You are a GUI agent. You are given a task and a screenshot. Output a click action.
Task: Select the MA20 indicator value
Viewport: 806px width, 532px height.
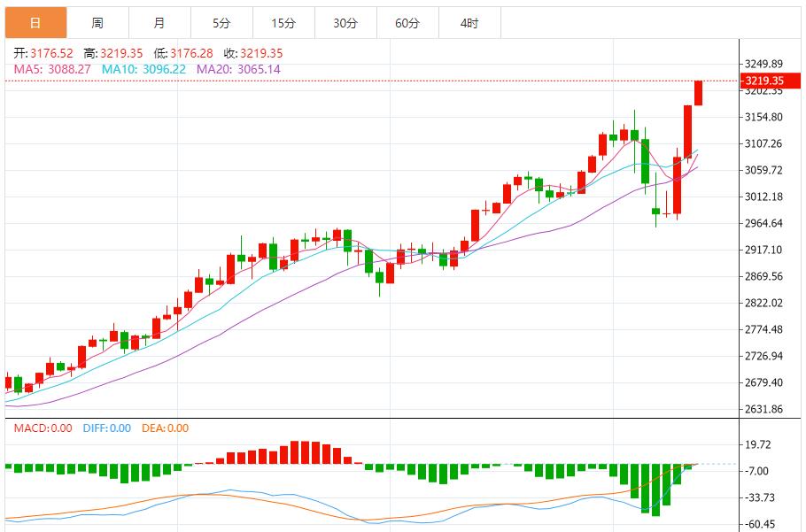[x=238, y=69]
